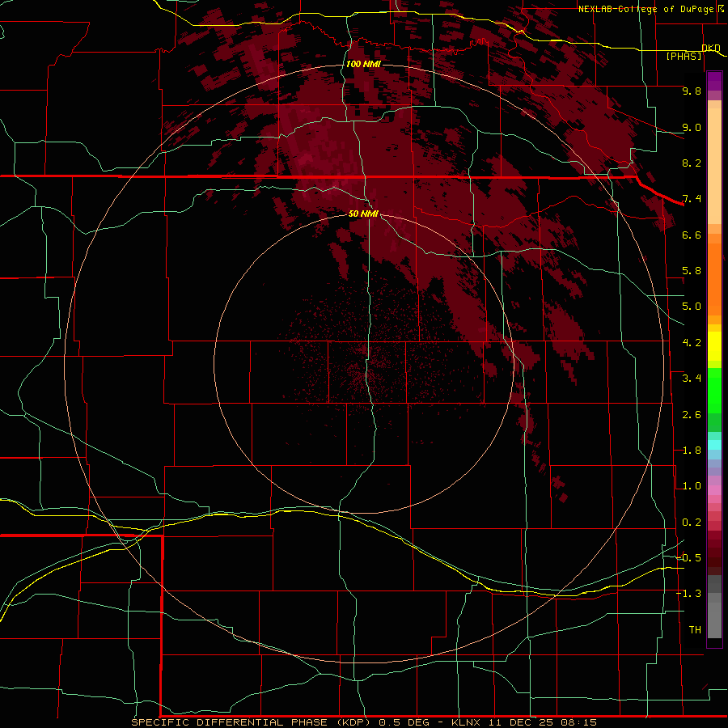
Task: Click the 2.6 legend value
Action: pyautogui.click(x=692, y=415)
